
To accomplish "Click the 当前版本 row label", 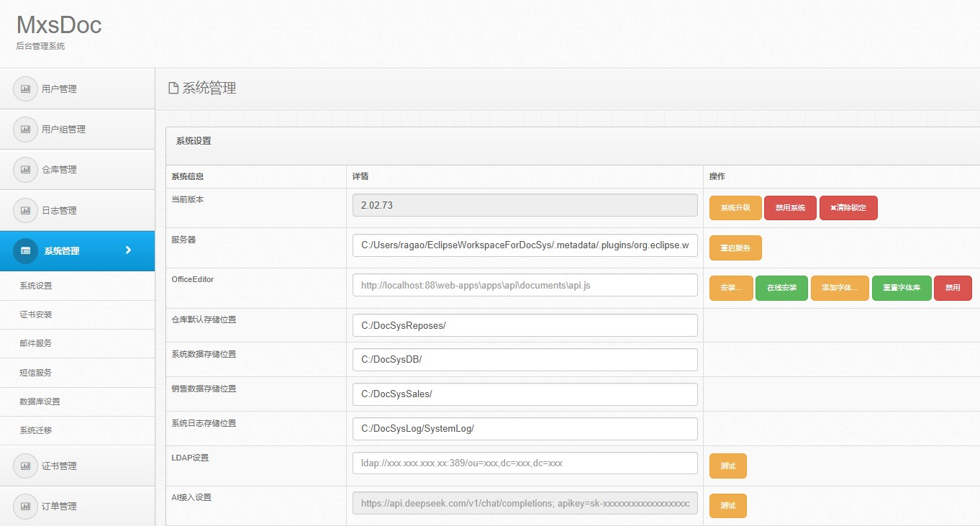I will pos(188,199).
